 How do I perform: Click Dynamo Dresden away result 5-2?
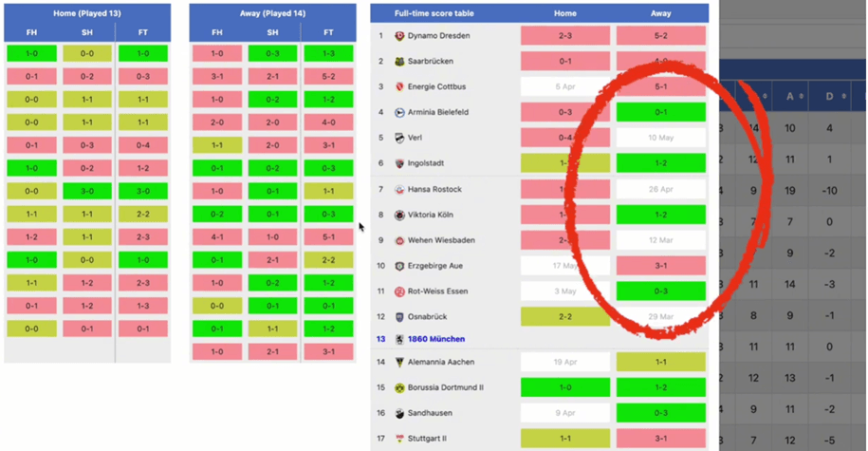pyautogui.click(x=661, y=35)
